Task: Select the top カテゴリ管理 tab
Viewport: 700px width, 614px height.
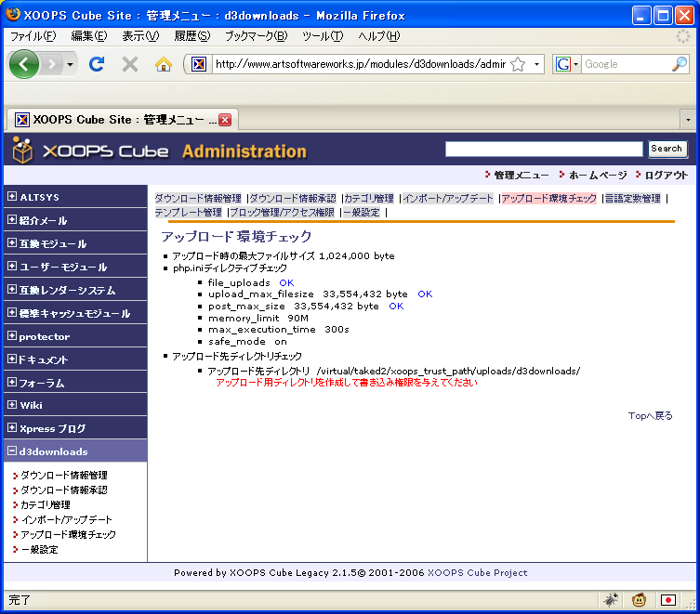Action: point(369,198)
